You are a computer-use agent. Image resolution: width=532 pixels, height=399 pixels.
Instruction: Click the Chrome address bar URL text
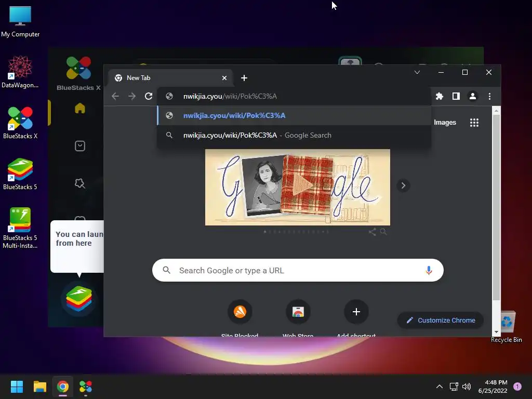(x=230, y=96)
